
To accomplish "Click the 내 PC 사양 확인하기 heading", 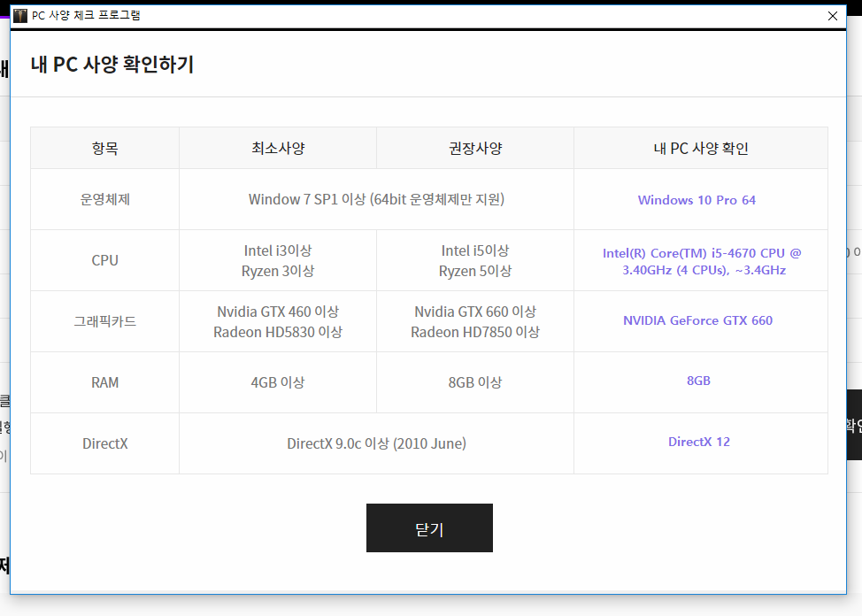I will point(112,65).
